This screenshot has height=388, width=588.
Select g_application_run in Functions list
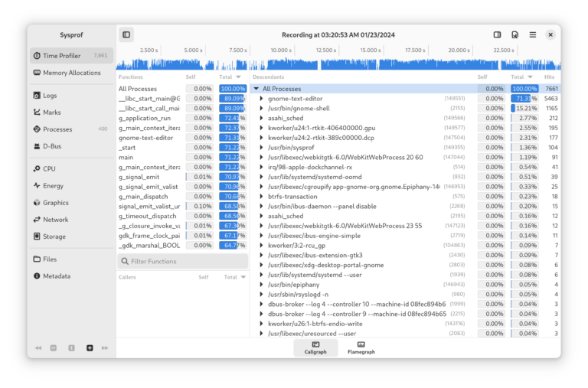(182, 118)
